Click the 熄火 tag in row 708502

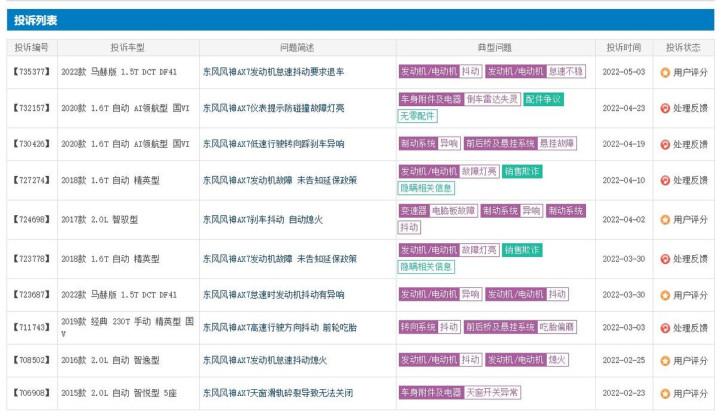[557, 360]
